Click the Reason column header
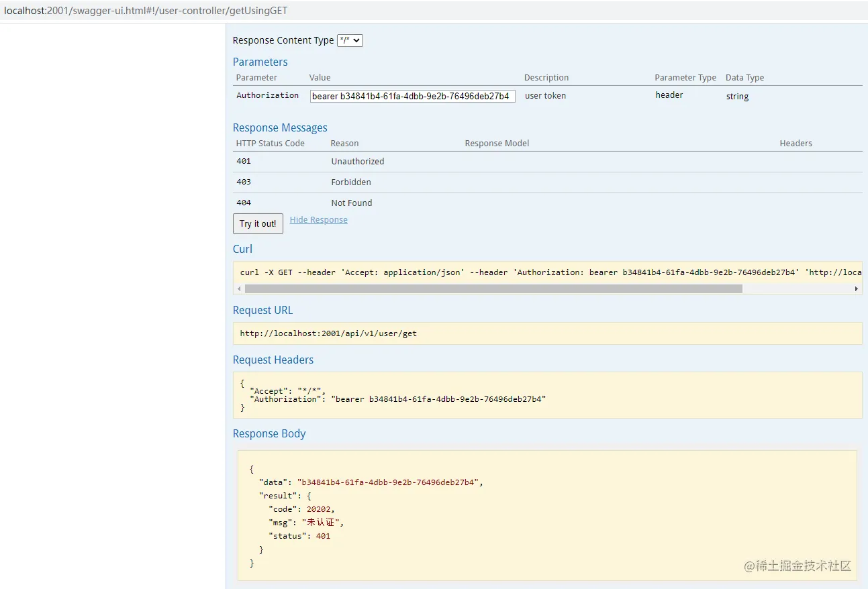 [x=344, y=144]
